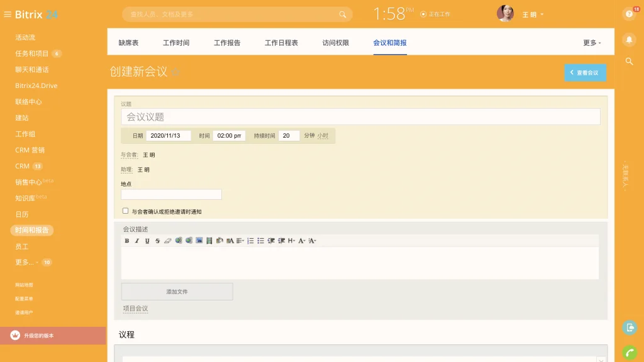Image resolution: width=644 pixels, height=362 pixels.
Task: Insert an image in the description editor
Action: [x=199, y=241]
